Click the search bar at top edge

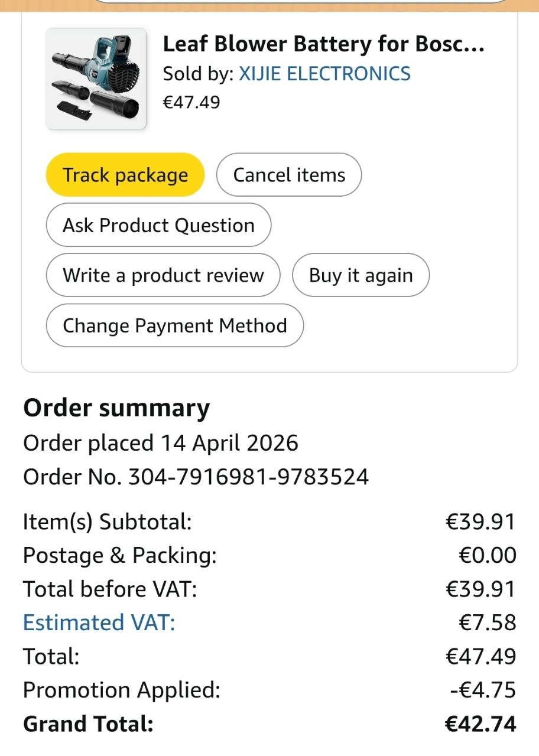pos(301,2)
